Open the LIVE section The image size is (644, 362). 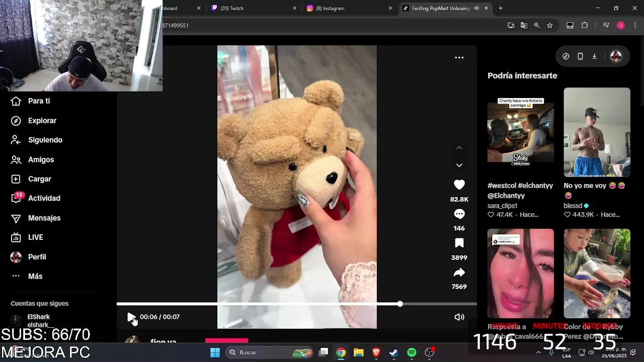(x=27, y=237)
